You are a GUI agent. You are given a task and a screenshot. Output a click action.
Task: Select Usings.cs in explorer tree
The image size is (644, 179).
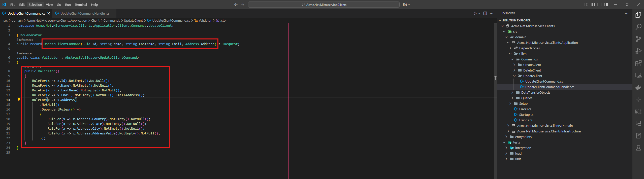pyautogui.click(x=526, y=120)
